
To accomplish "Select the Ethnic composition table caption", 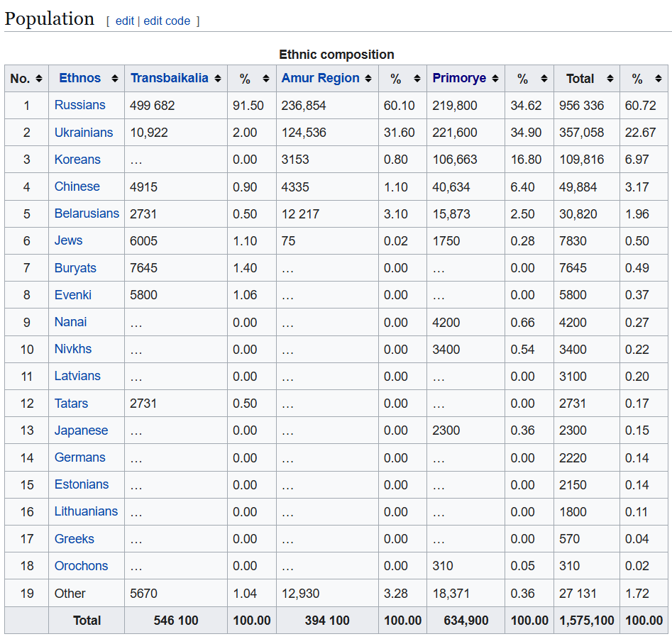I will (x=336, y=55).
